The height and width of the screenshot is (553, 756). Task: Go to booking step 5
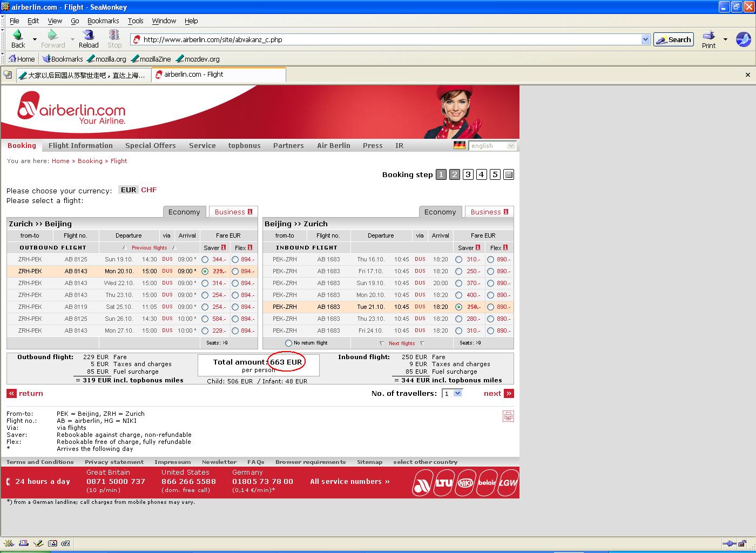point(495,174)
